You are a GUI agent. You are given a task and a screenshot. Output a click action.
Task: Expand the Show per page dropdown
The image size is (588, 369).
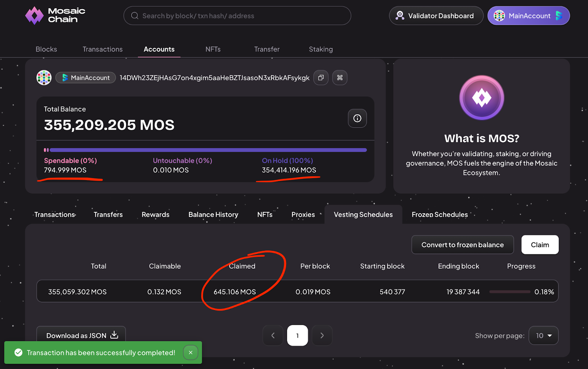tap(544, 336)
